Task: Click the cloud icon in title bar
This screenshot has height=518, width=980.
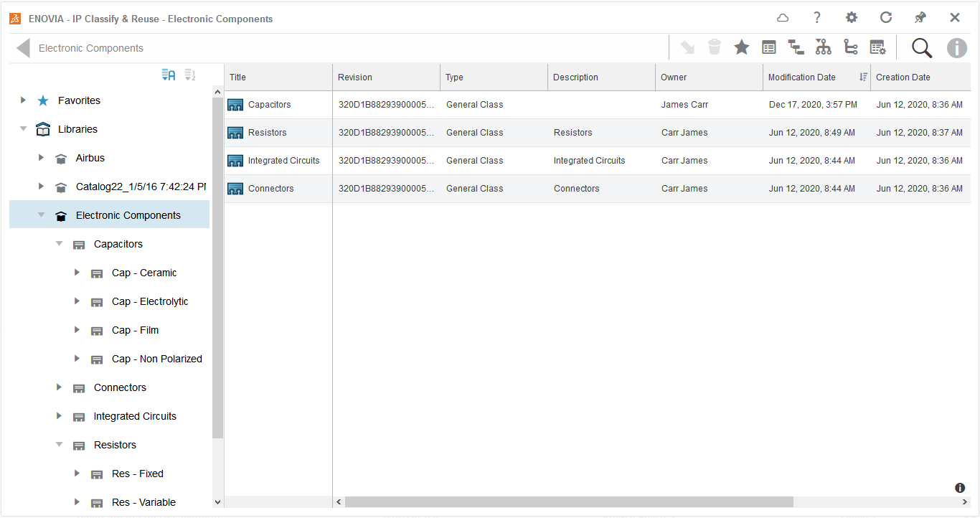Action: [783, 18]
